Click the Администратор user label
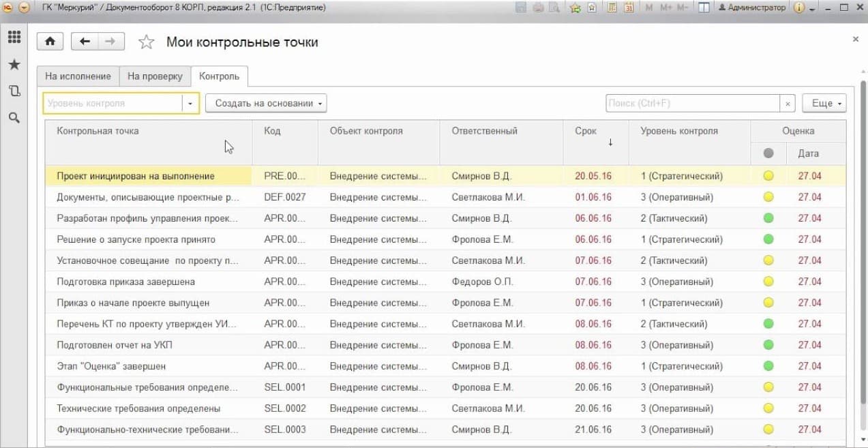The height and width of the screenshot is (448, 868). click(752, 8)
